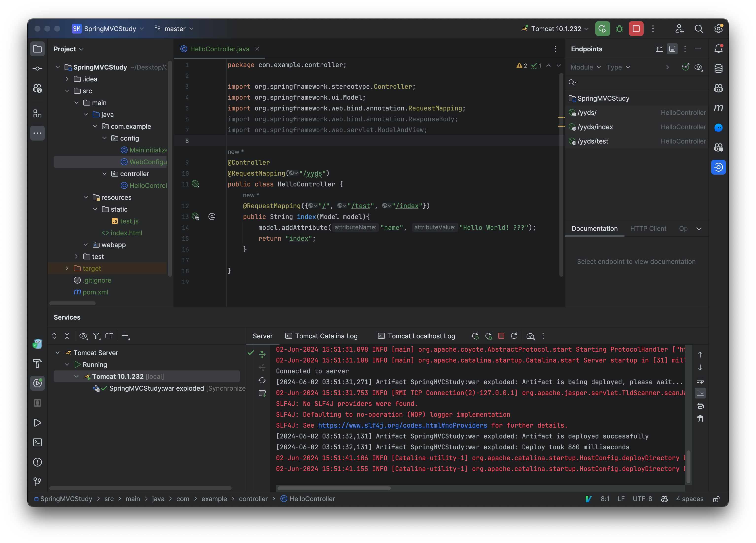Toggle Services filter funnel icon

[x=96, y=336]
